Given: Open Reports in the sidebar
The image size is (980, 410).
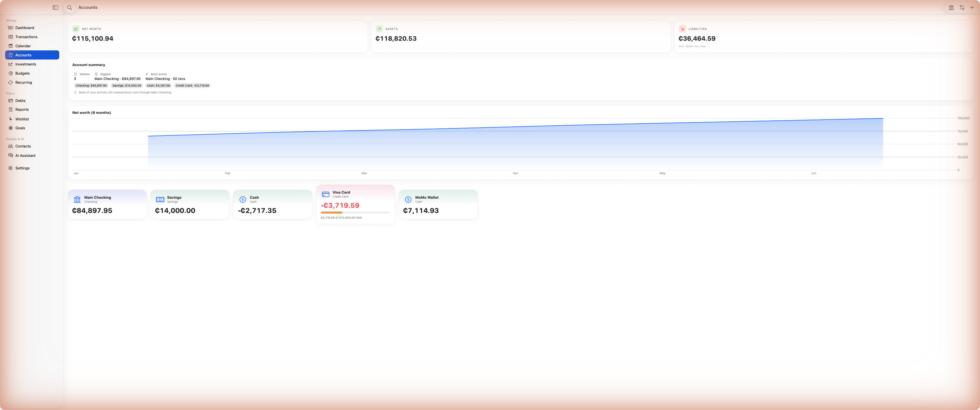Looking at the screenshot, I should coord(32,110).
